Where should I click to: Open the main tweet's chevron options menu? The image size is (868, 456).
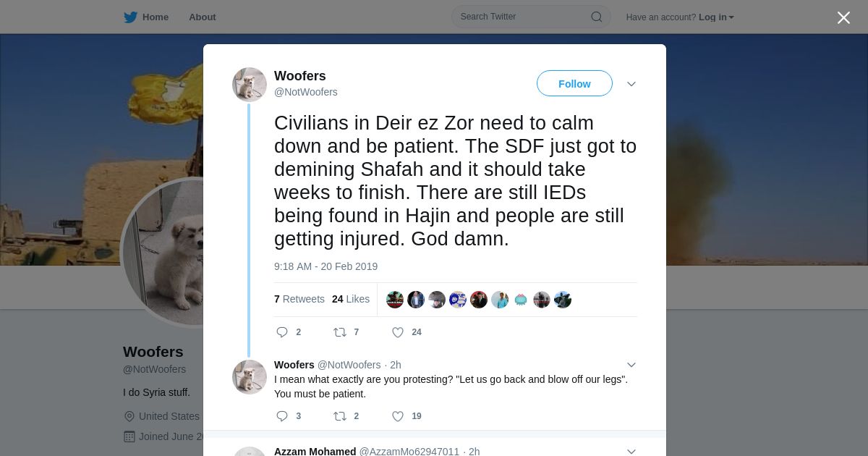point(631,84)
